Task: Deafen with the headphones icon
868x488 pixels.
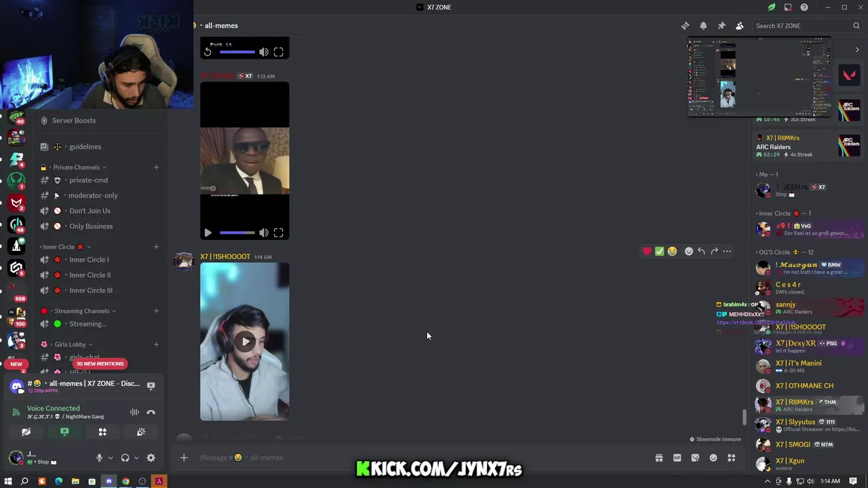Action: click(x=125, y=458)
